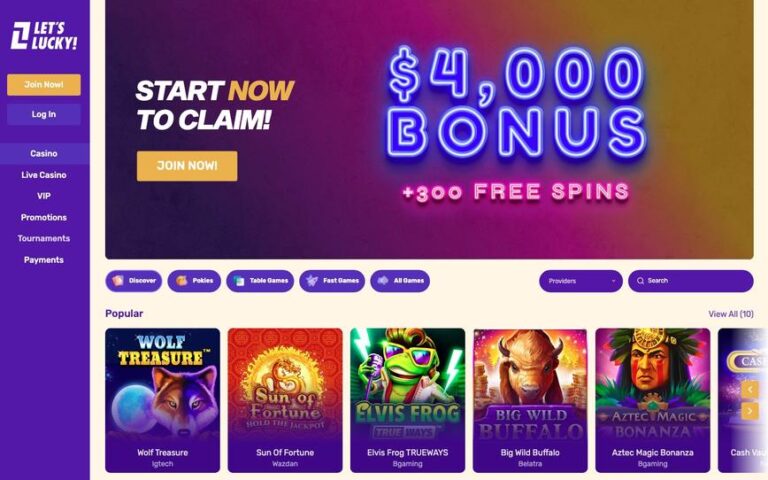Image resolution: width=768 pixels, height=480 pixels.
Task: Select the Discover category icon
Action: [118, 281]
